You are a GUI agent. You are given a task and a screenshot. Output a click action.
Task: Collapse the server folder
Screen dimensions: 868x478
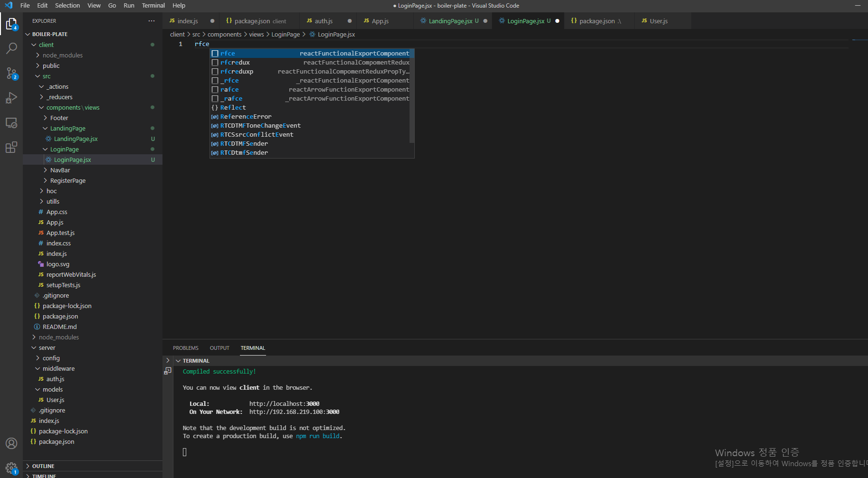pyautogui.click(x=34, y=347)
